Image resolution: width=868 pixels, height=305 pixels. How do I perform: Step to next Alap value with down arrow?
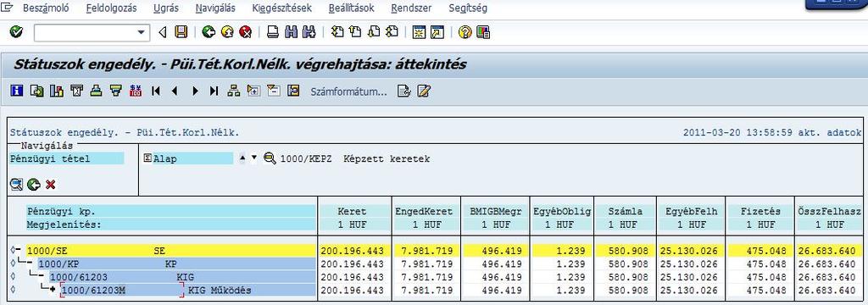254,158
